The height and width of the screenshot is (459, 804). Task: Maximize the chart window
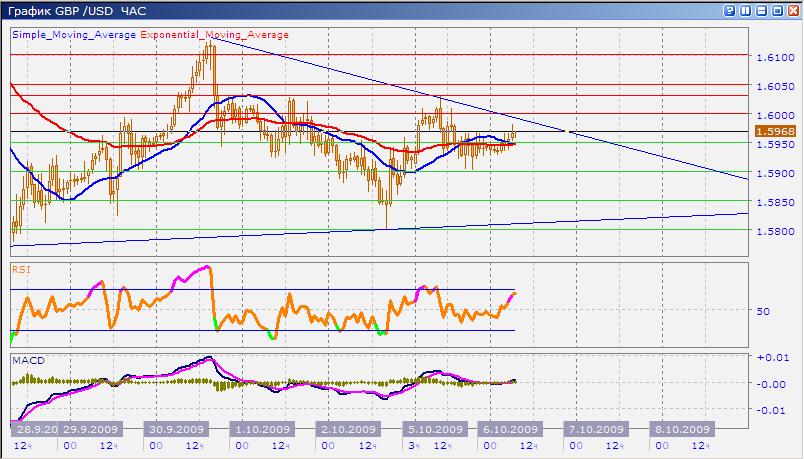(x=776, y=9)
